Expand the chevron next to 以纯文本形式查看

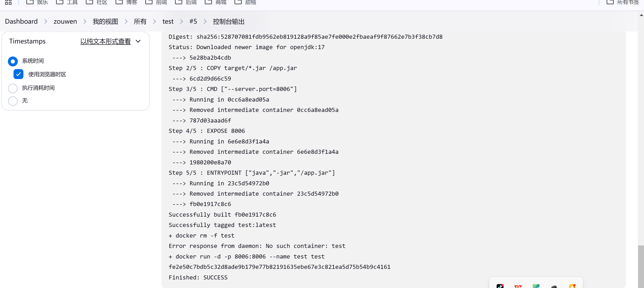pyautogui.click(x=138, y=41)
